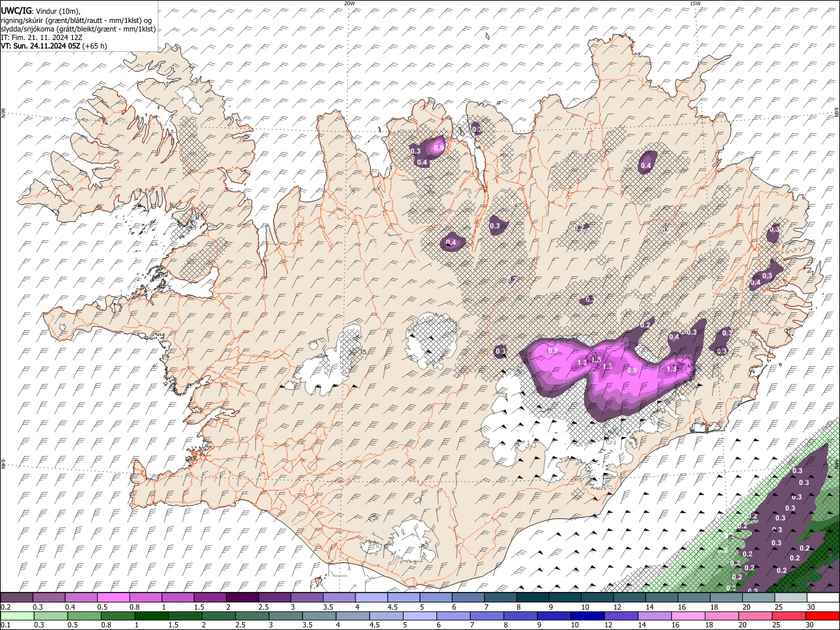Click the 1.5 swatch in the upper legend row

(x=209, y=598)
